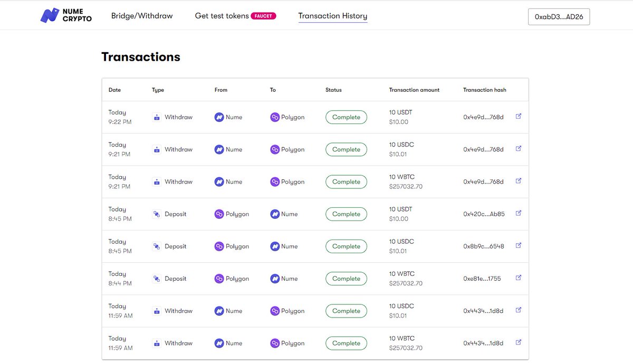Click Complete status of 8:45 PM USDT deposit
Image resolution: width=633 pixels, height=364 pixels.
pos(346,214)
